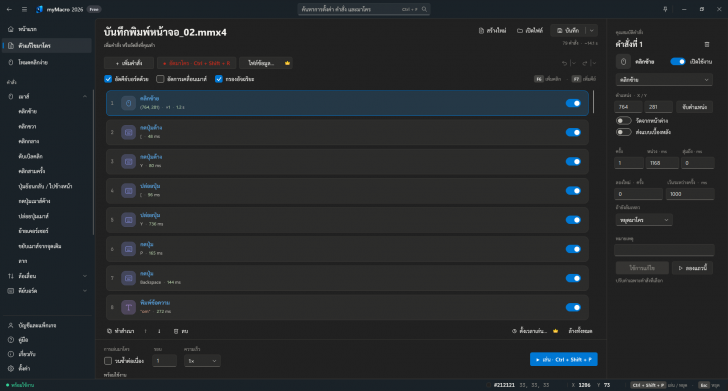The image size is (728, 391).
Task: Click the new file button
Action: point(492,31)
